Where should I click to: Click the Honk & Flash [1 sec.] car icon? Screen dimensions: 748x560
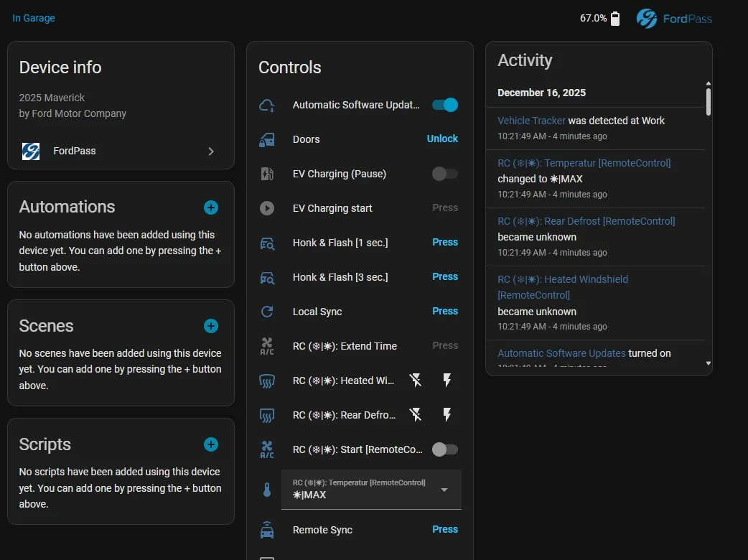(266, 243)
